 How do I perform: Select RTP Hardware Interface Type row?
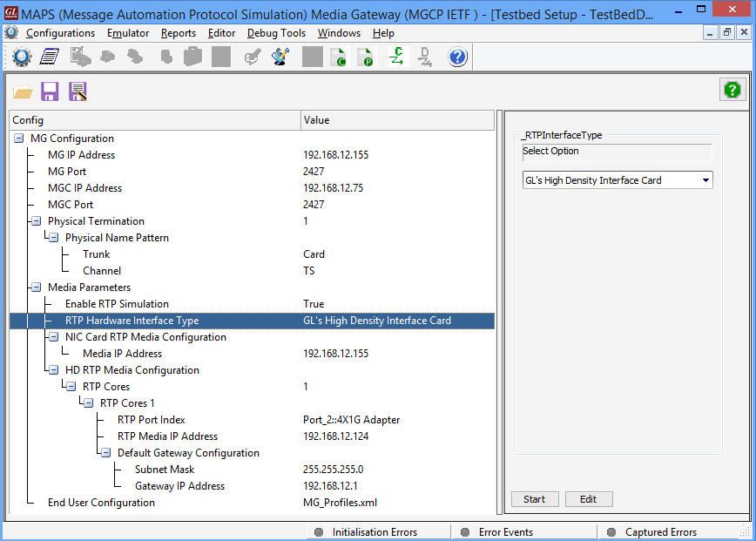coord(253,321)
